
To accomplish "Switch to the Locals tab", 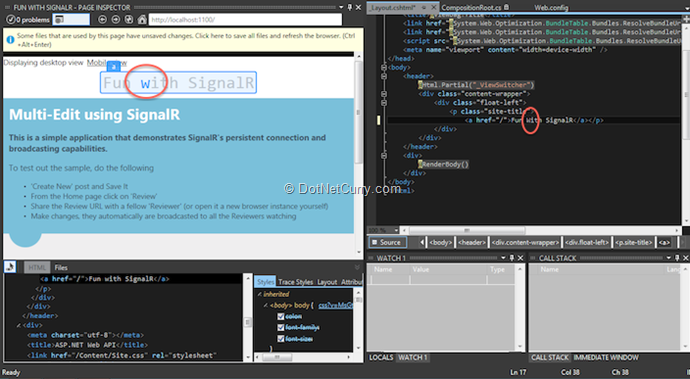I will point(381,357).
